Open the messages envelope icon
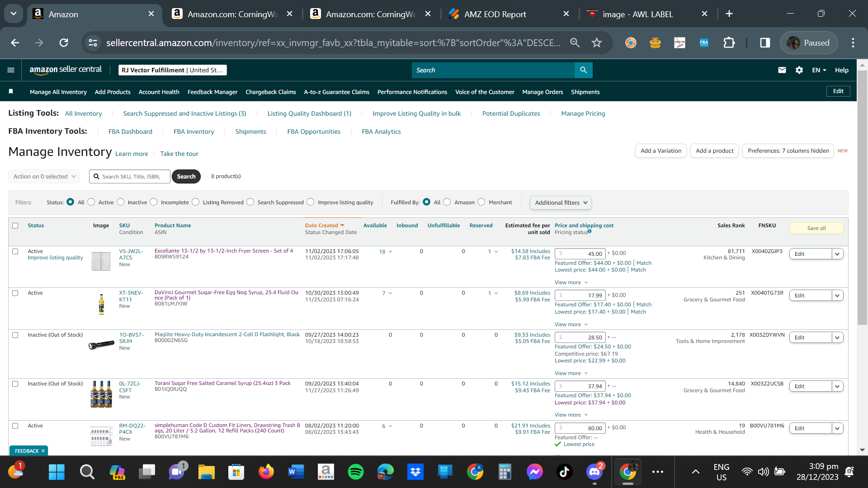Viewport: 868px width, 488px height. pyautogui.click(x=782, y=70)
